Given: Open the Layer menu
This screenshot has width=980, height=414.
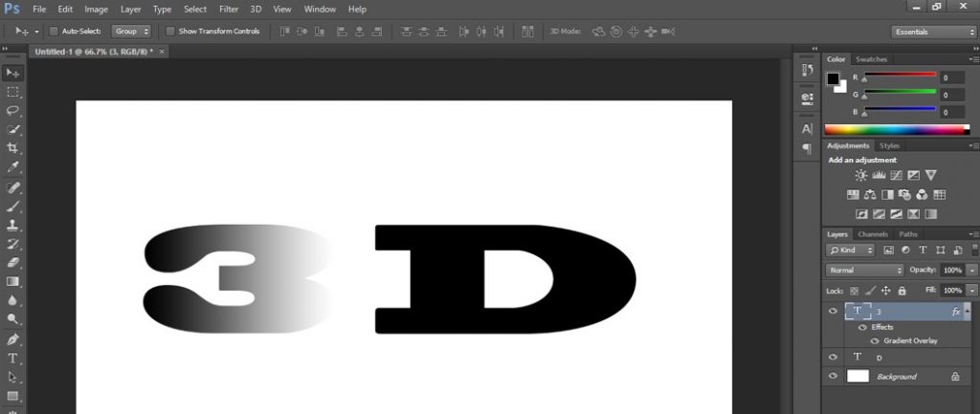Looking at the screenshot, I should (x=130, y=10).
